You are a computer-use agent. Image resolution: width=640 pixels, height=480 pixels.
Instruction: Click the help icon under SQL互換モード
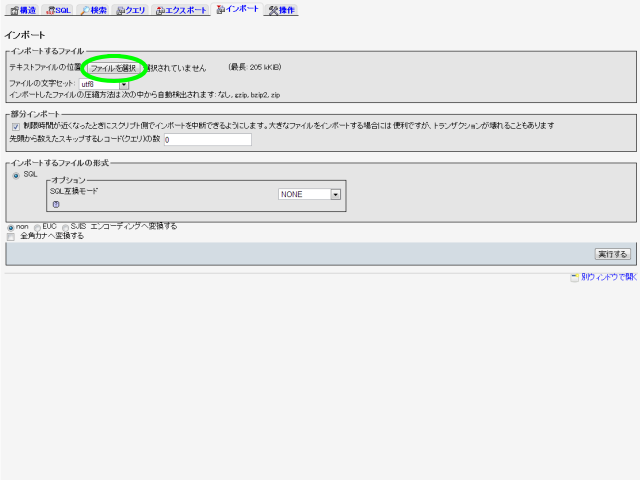point(56,204)
